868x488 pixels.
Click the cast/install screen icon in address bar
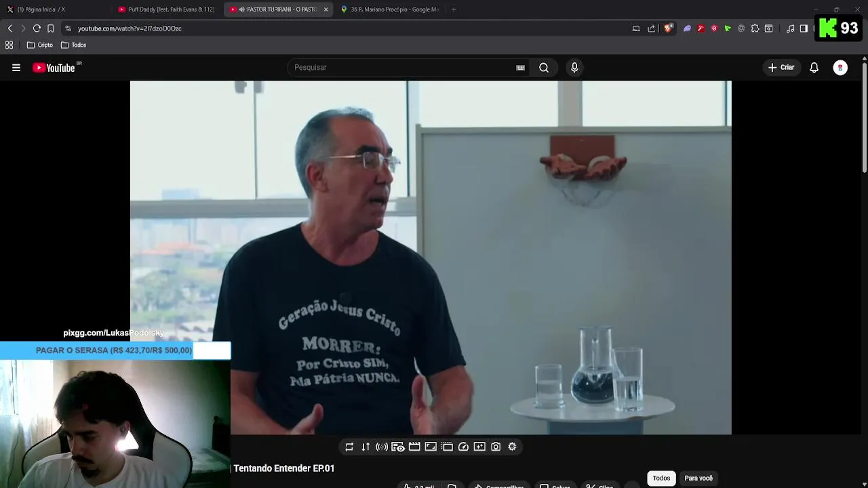click(x=636, y=28)
